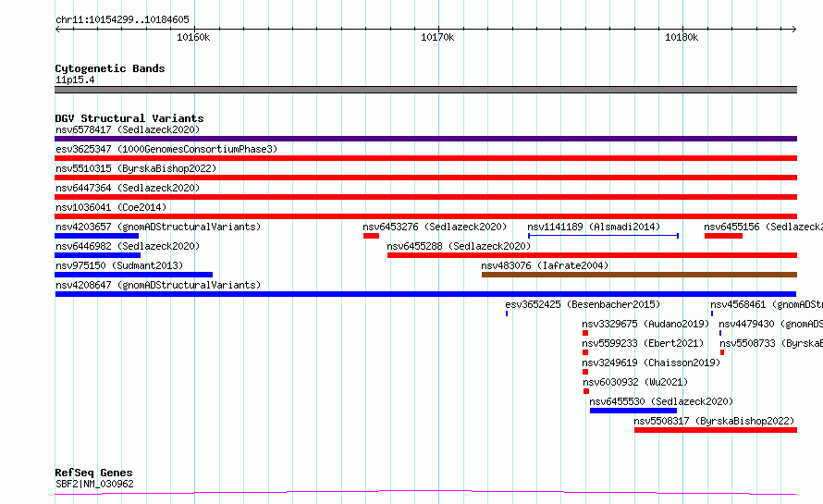Click nsv6030932 (Wu2021) label

tap(635, 382)
